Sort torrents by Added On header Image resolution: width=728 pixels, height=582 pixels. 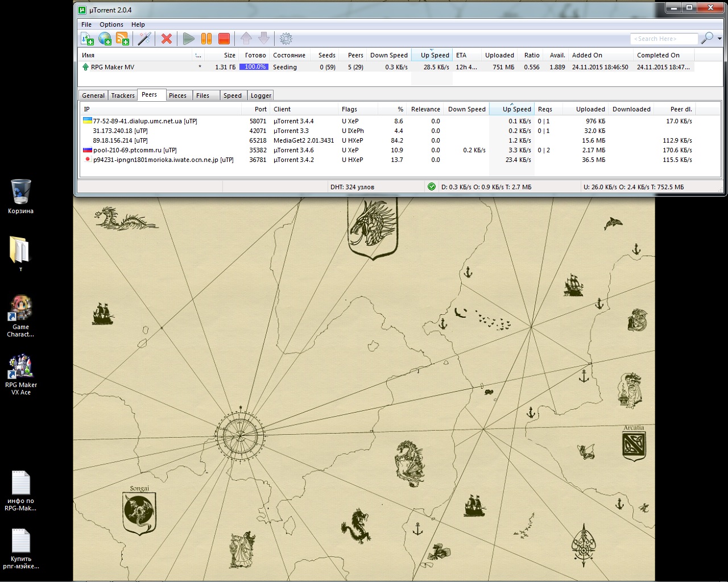pos(601,55)
